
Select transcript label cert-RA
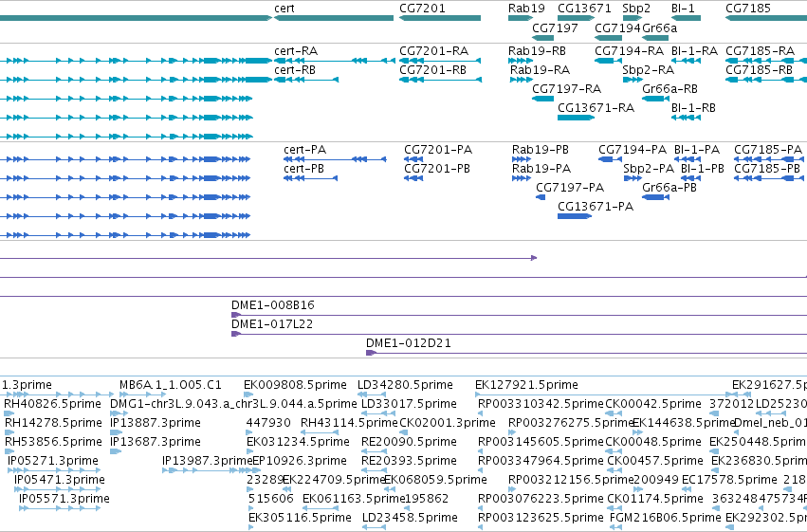click(x=296, y=51)
